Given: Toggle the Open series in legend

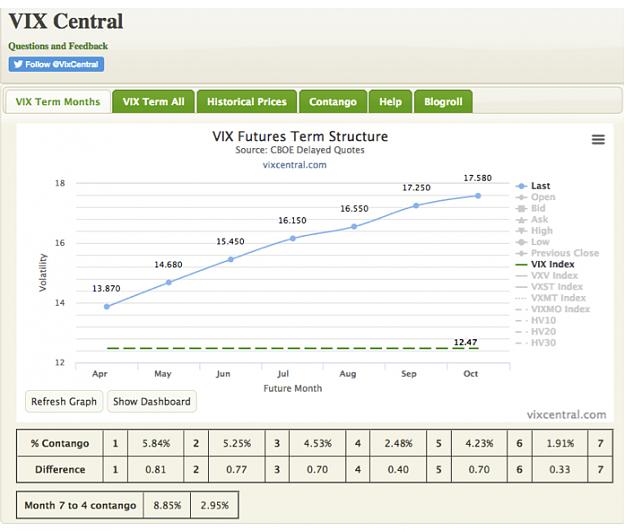Looking at the screenshot, I should 535,197.
